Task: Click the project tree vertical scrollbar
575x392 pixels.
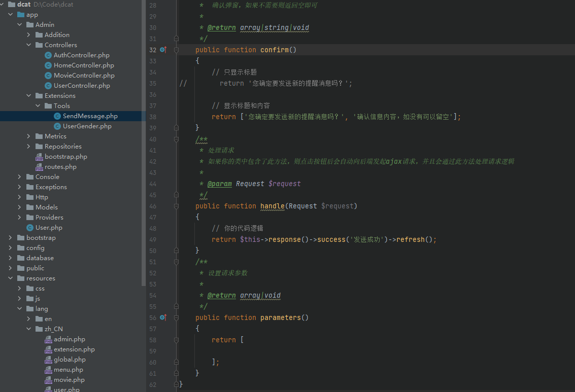Action: coord(144,142)
